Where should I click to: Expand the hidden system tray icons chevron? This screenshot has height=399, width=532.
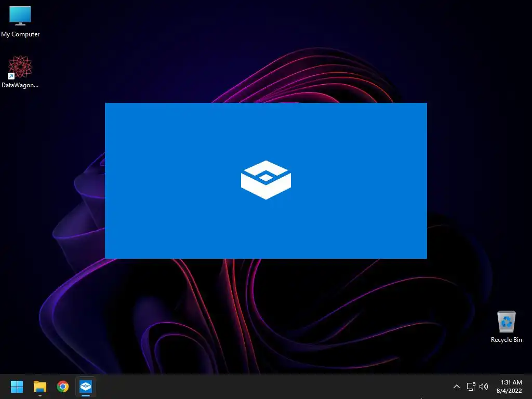tap(456, 387)
